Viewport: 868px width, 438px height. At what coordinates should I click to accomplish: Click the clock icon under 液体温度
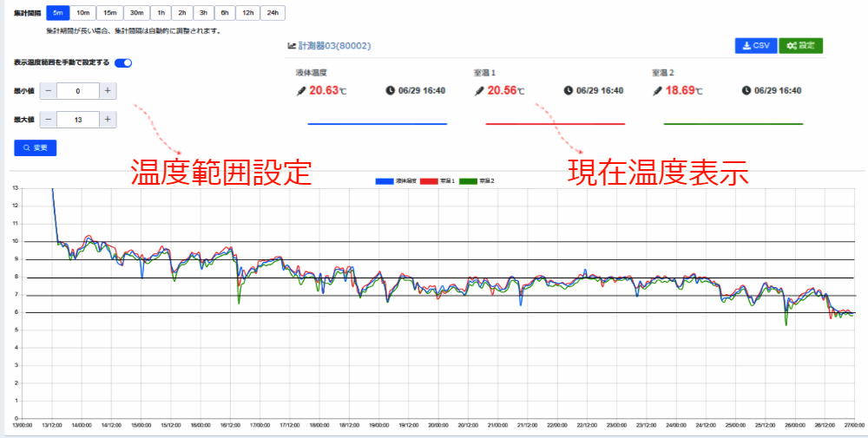click(391, 90)
